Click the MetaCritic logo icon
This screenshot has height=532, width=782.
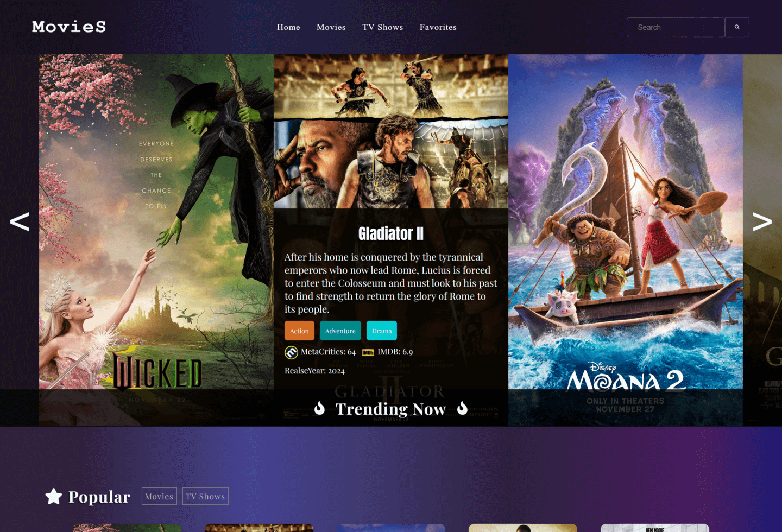coord(291,352)
